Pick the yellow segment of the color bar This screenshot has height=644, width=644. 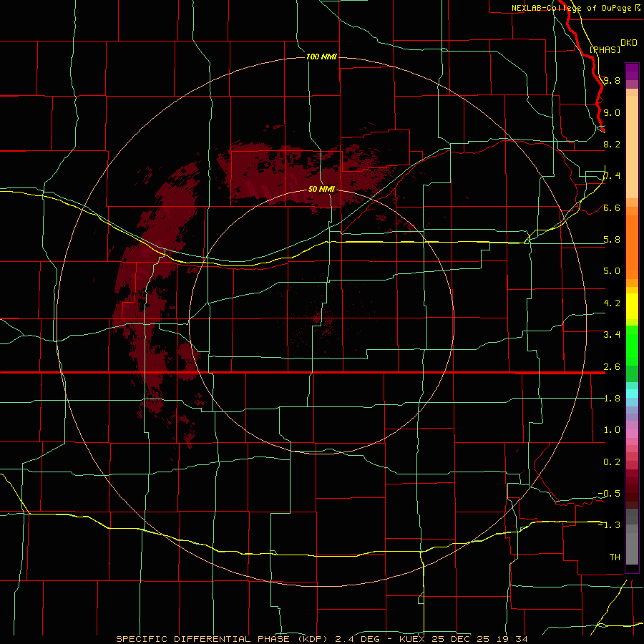(x=632, y=306)
